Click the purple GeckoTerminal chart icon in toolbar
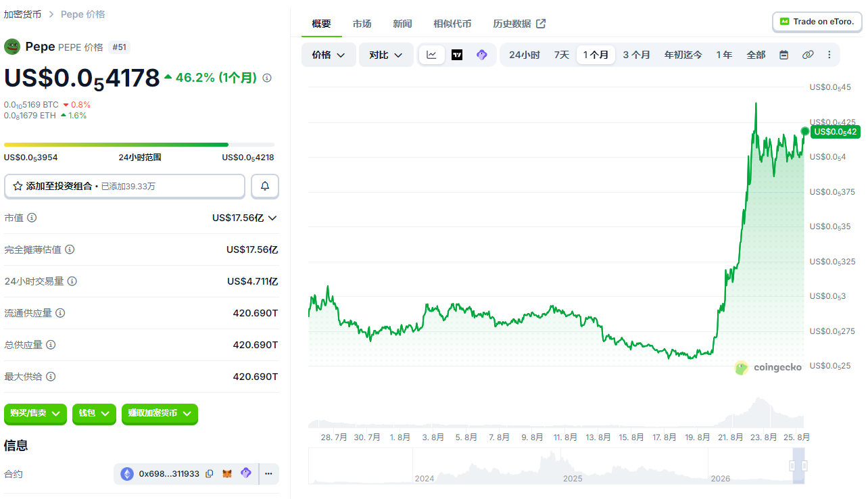This screenshot has width=868, height=499. tap(481, 55)
